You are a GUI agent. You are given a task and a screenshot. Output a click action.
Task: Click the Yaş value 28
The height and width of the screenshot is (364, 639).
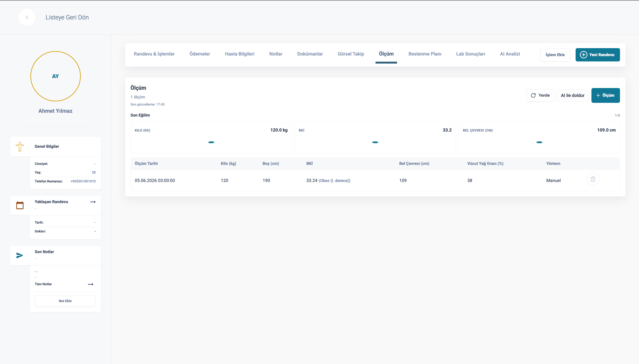tap(94, 172)
